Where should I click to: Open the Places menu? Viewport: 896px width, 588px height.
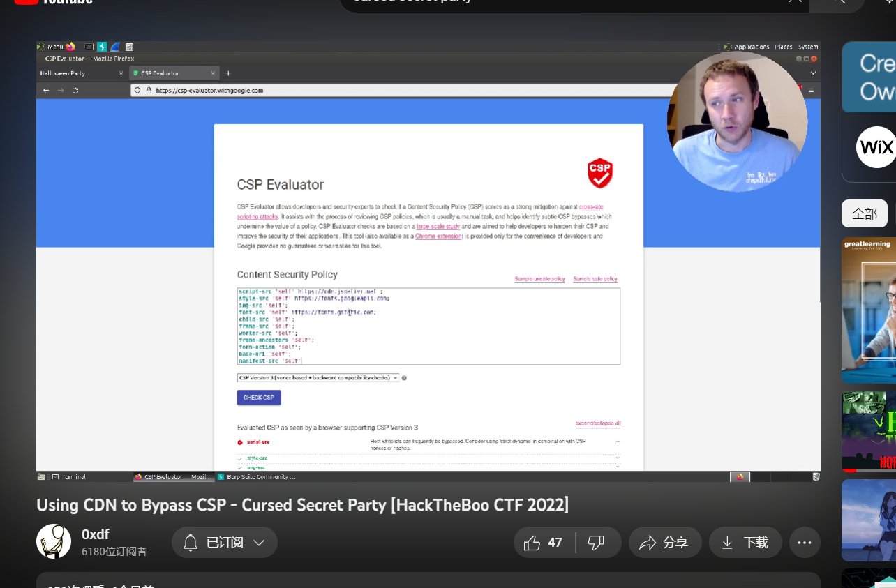coord(784,47)
